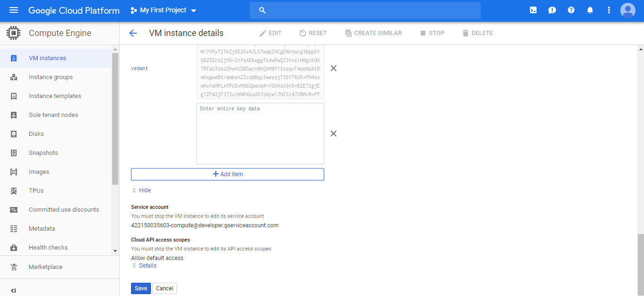Click the Marketplace cart icon
Image resolution: width=644 pixels, height=296 pixels.
click(x=14, y=267)
